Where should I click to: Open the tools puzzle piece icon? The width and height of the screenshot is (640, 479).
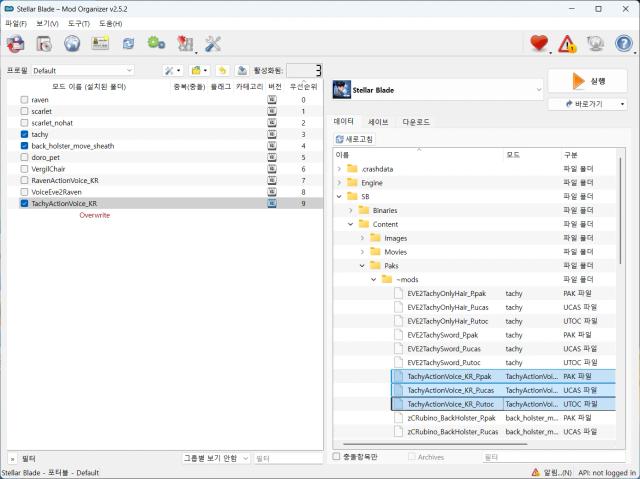point(185,44)
